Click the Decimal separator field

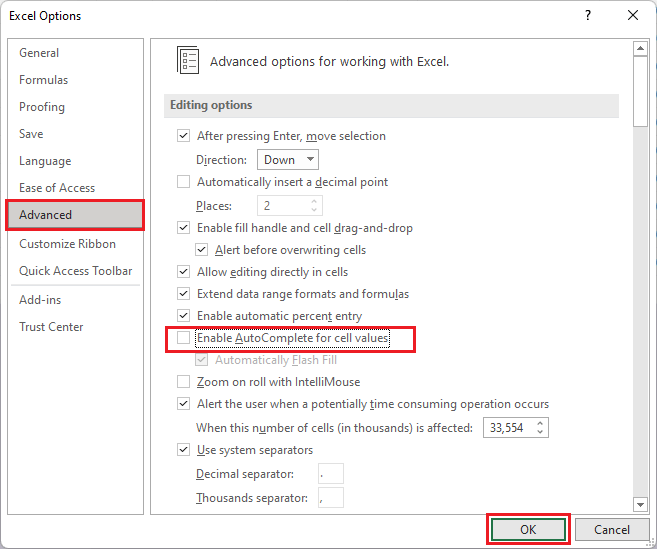pyautogui.click(x=331, y=474)
